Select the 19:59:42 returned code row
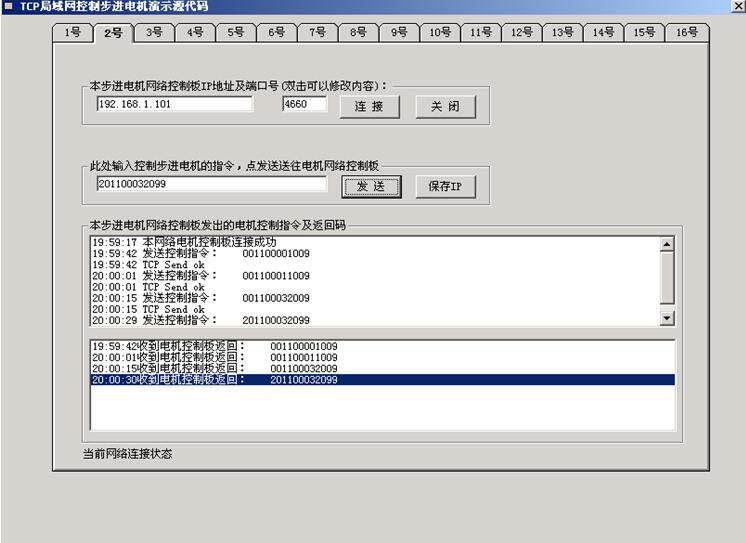Viewport: 746px width, 543px height. [x=382, y=346]
